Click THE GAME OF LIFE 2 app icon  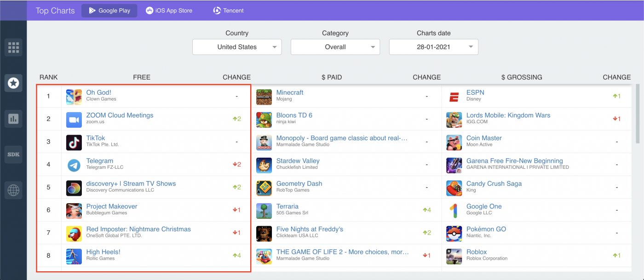point(264,256)
